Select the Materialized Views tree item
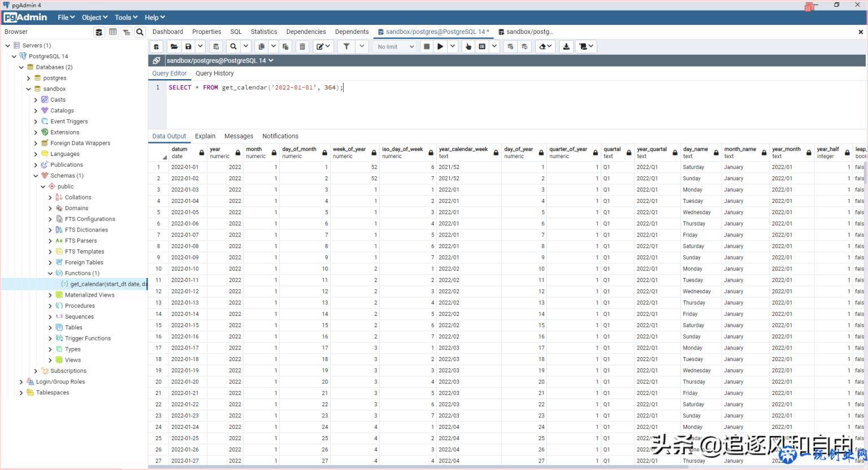Screen dimensions: 868x470 point(89,295)
